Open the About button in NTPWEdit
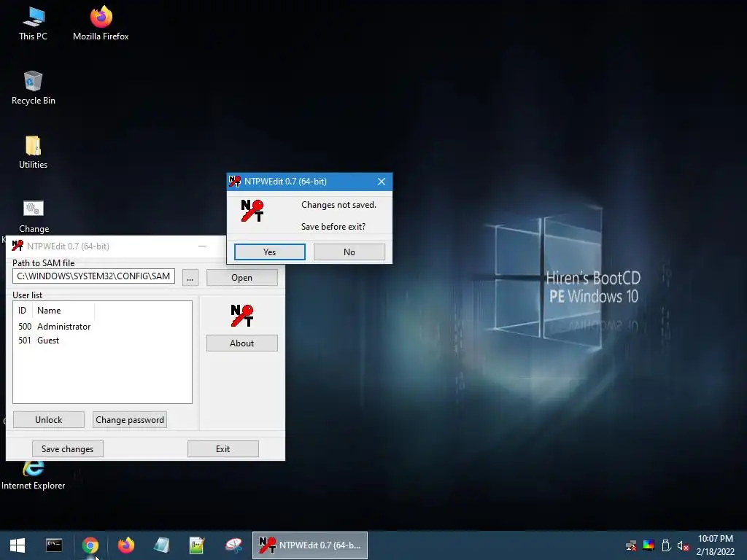 coord(242,343)
